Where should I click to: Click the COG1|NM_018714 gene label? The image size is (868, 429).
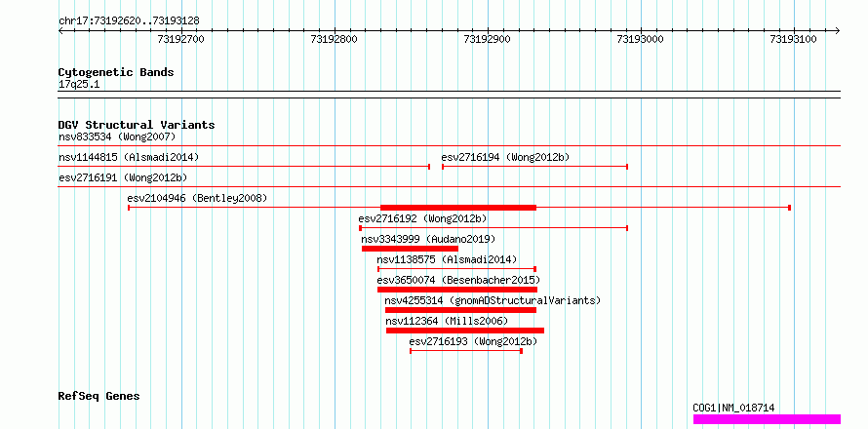pyautogui.click(x=733, y=409)
